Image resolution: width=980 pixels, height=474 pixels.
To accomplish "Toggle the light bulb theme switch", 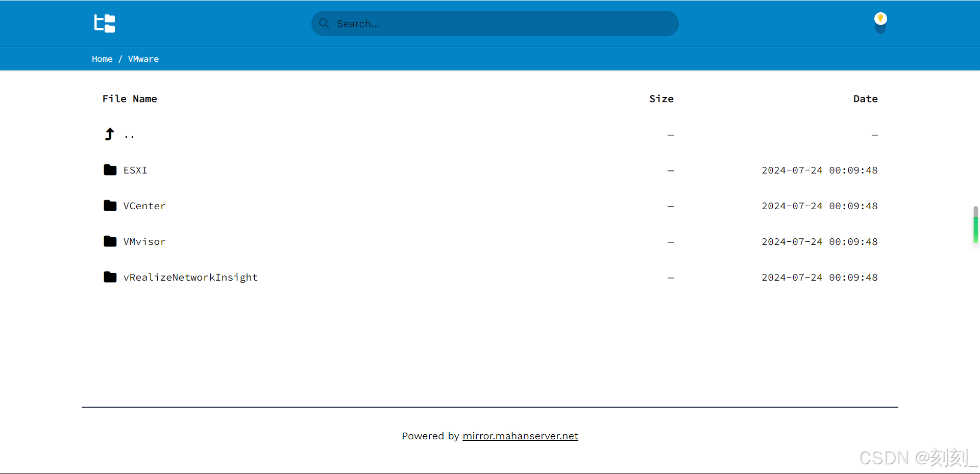I will (880, 23).
